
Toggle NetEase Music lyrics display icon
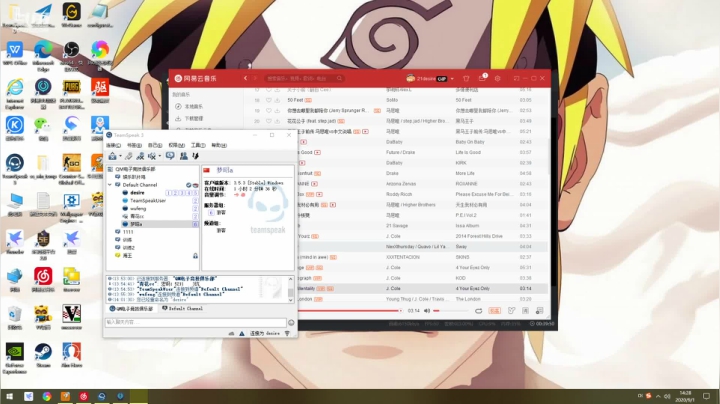525,311
